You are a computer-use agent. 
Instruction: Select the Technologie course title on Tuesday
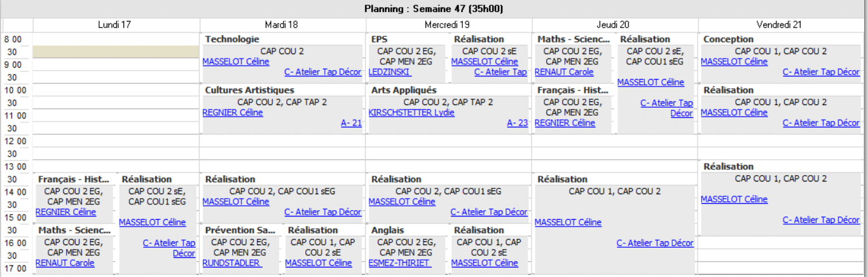tap(232, 39)
